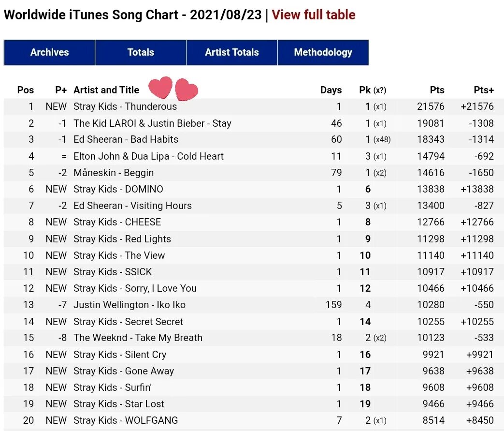Click the Pos column header
This screenshot has width=504, height=431.
(26, 90)
